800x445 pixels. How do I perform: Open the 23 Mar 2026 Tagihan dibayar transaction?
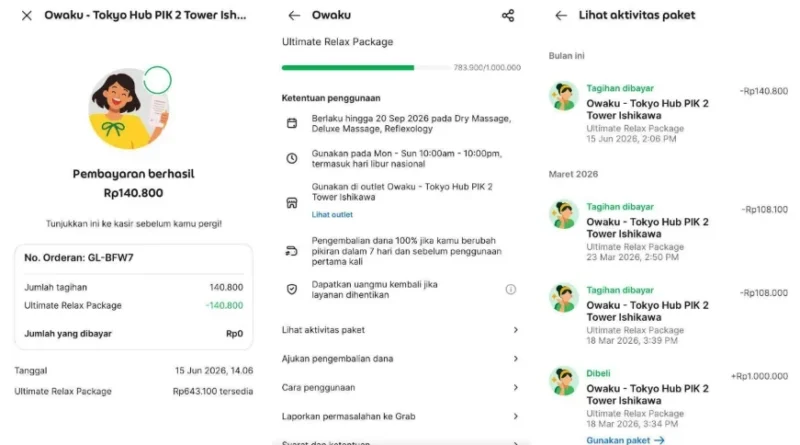tap(668, 232)
